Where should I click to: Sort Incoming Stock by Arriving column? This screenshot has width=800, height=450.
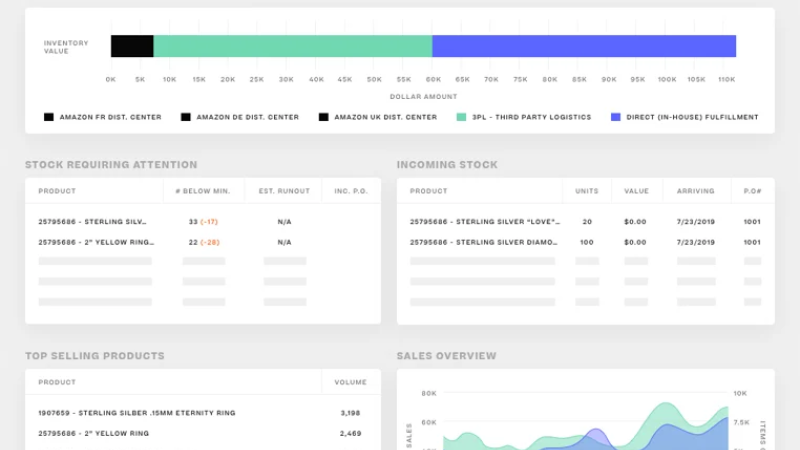(695, 191)
